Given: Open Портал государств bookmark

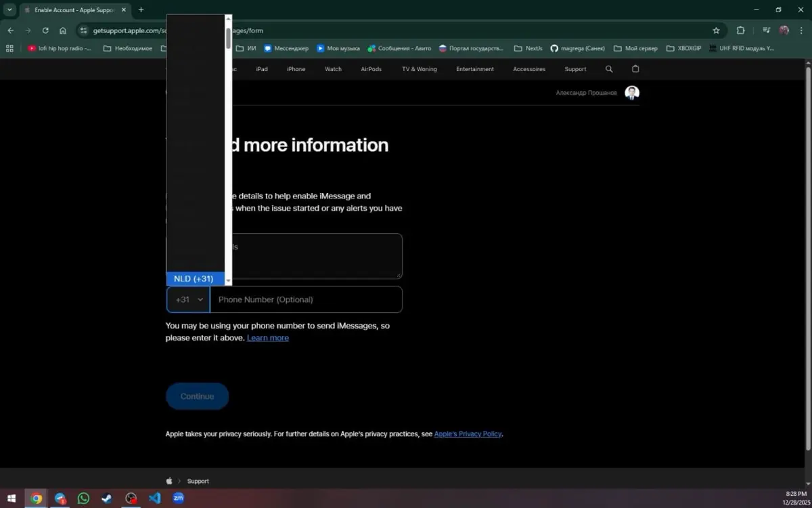Looking at the screenshot, I should coord(471,48).
